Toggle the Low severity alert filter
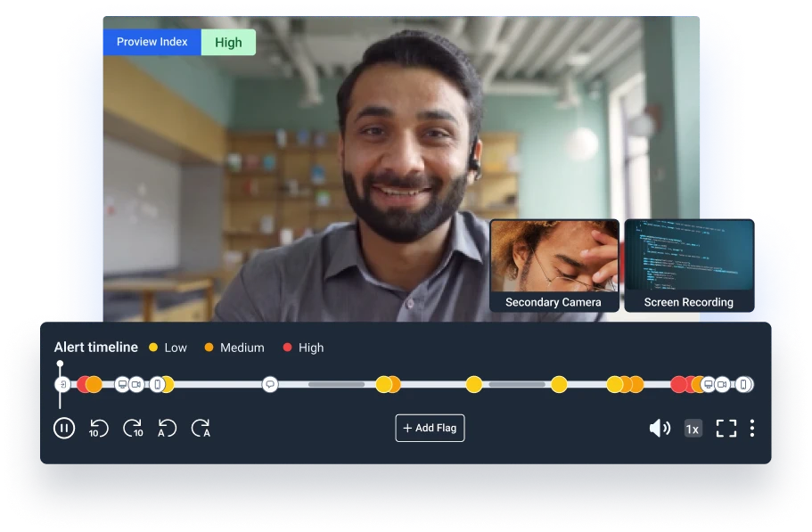 point(168,348)
